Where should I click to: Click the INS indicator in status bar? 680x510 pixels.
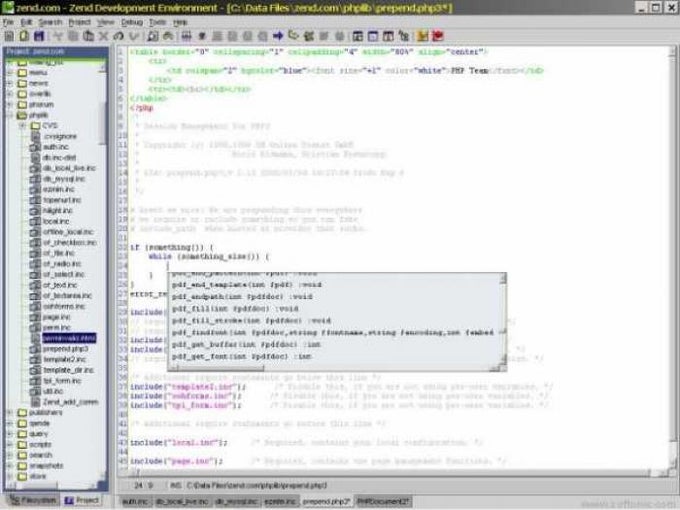tap(175, 486)
